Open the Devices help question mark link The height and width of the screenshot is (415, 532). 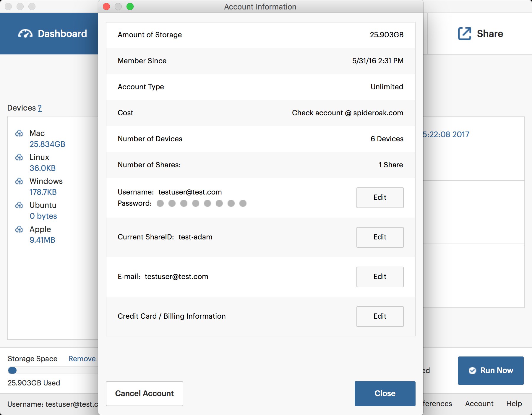(x=40, y=108)
